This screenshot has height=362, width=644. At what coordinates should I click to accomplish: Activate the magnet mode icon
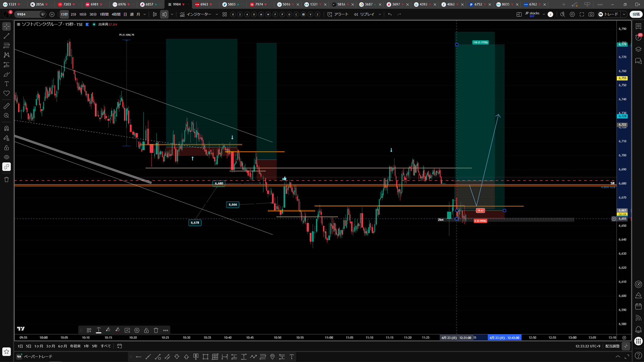click(7, 128)
